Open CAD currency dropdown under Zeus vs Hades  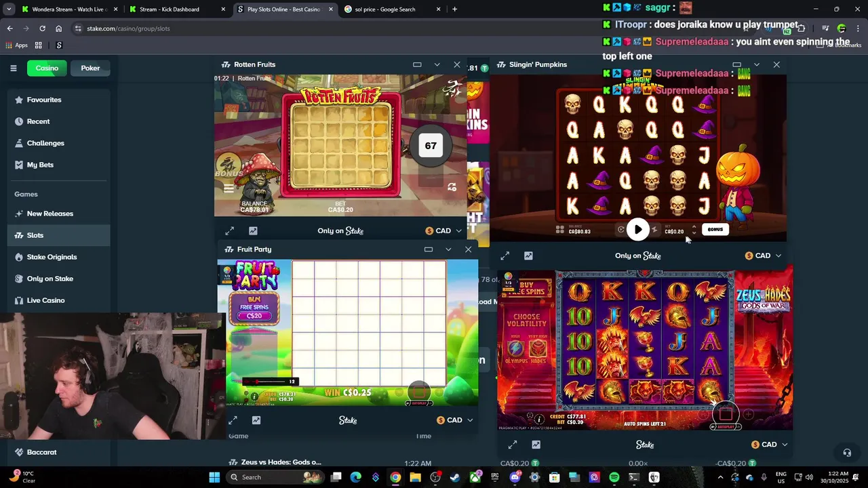769,445
